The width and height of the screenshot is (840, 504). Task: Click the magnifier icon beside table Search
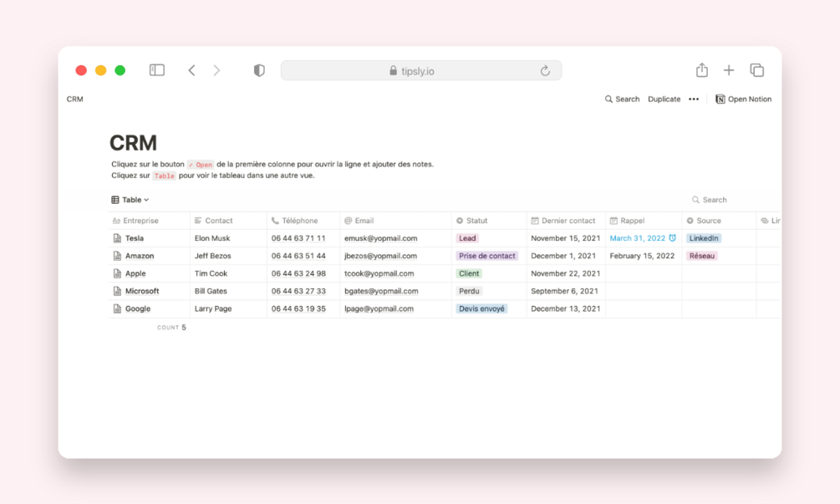(x=695, y=200)
